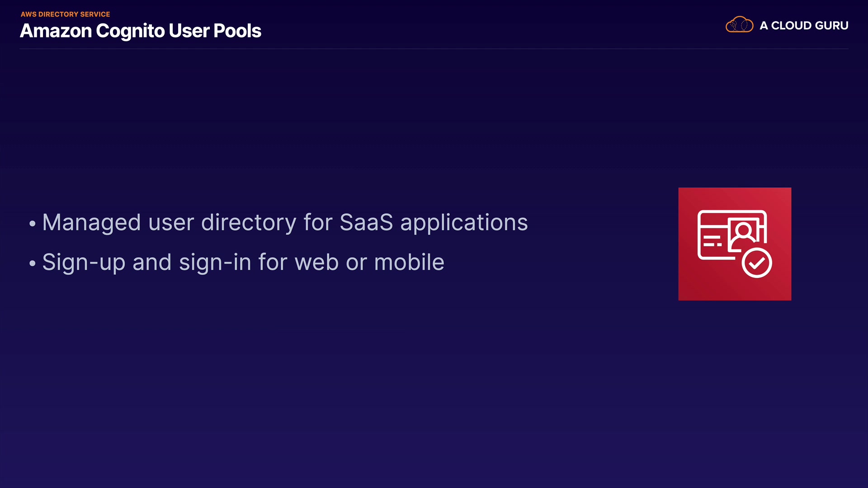Click the person silhouette in Cognito icon
Image resolution: width=868 pixels, height=488 pixels.
(743, 232)
